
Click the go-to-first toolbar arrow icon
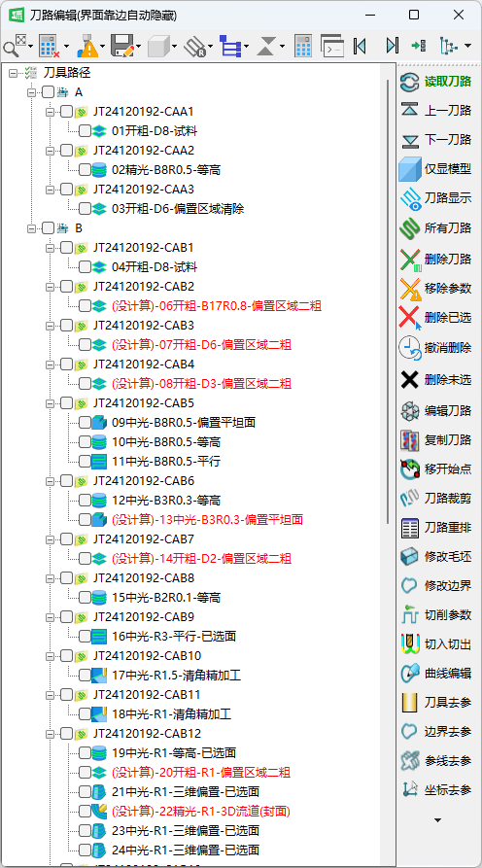[360, 46]
